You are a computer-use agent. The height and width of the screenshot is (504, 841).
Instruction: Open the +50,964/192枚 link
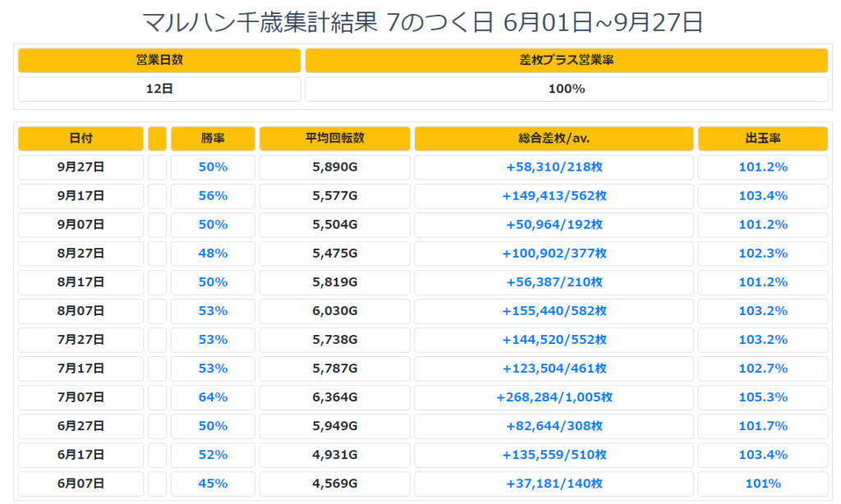[554, 225]
